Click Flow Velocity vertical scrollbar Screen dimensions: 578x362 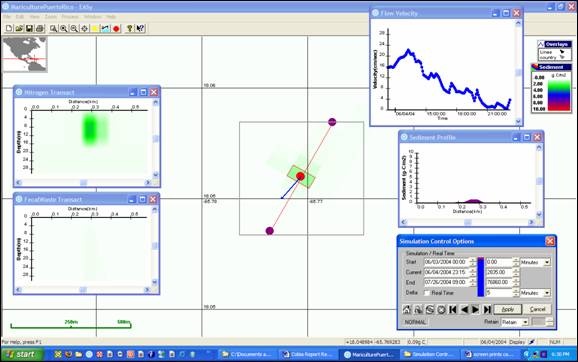[x=518, y=72]
